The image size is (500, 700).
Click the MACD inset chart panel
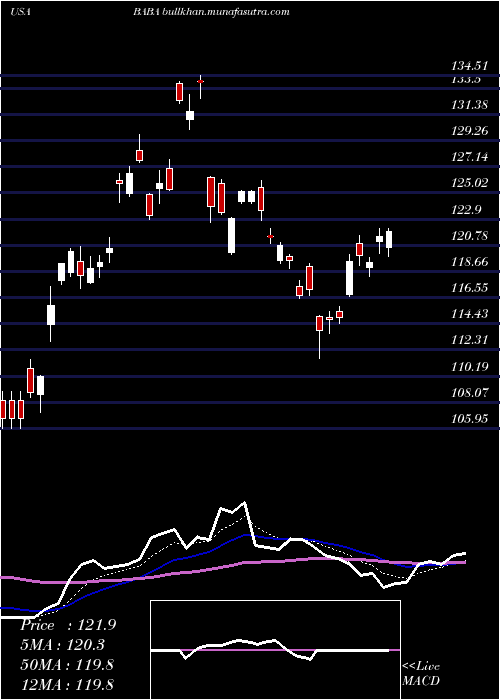[275, 650]
